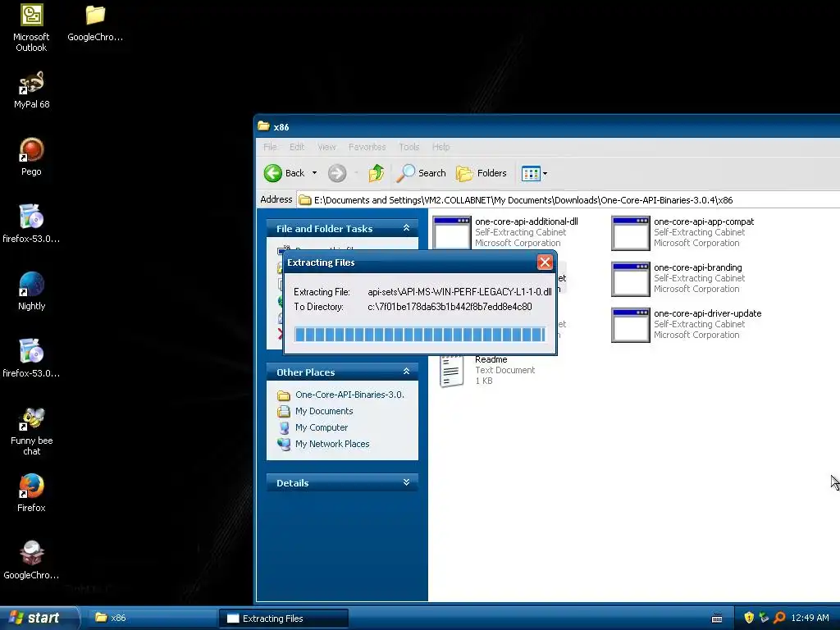840x630 pixels.
Task: Click the address bar path field
Action: 568,200
